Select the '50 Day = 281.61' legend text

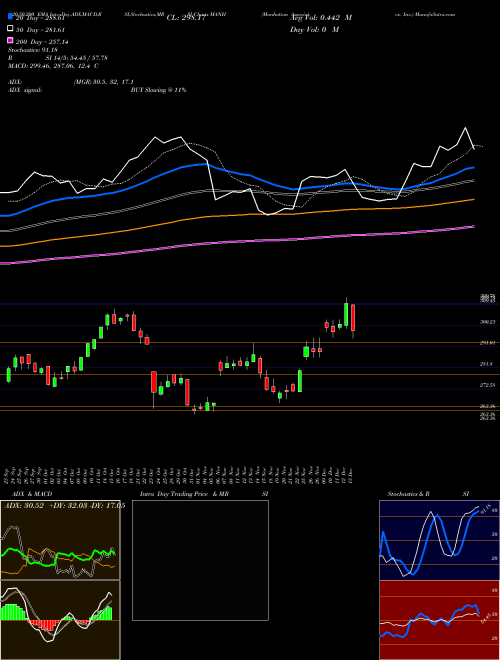click(x=40, y=29)
